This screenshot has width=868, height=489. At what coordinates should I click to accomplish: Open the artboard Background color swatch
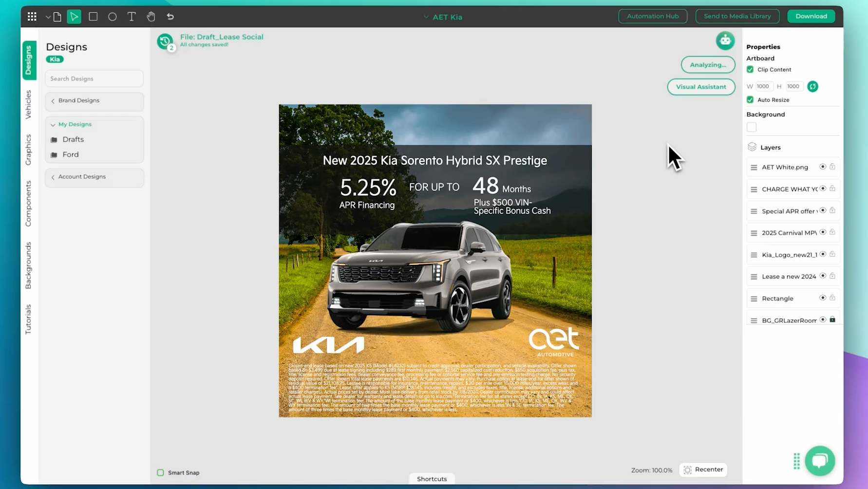pyautogui.click(x=752, y=127)
